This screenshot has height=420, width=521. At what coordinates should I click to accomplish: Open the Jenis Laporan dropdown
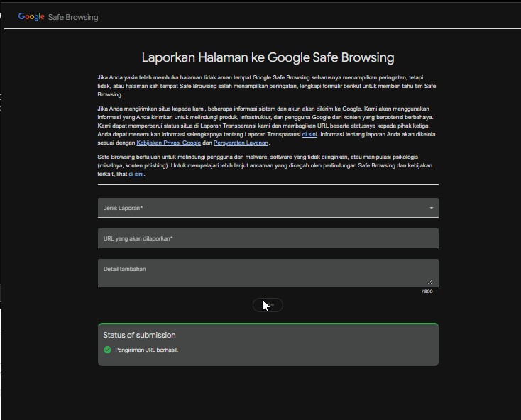(x=268, y=208)
